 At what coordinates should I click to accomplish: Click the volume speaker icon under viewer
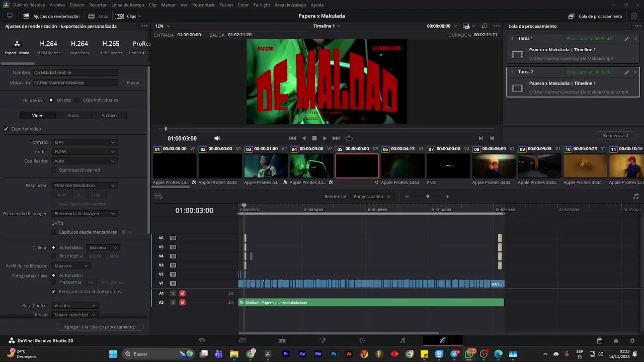pos(217,138)
